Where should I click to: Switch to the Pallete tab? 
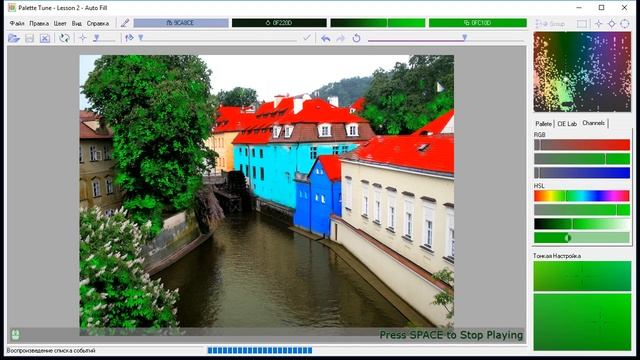pyautogui.click(x=543, y=124)
